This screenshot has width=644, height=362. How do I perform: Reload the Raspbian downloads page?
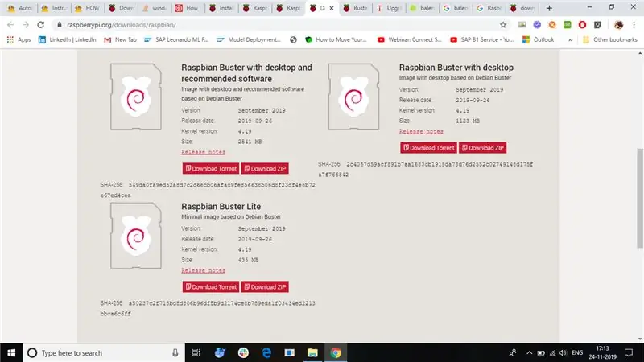tap(41, 25)
